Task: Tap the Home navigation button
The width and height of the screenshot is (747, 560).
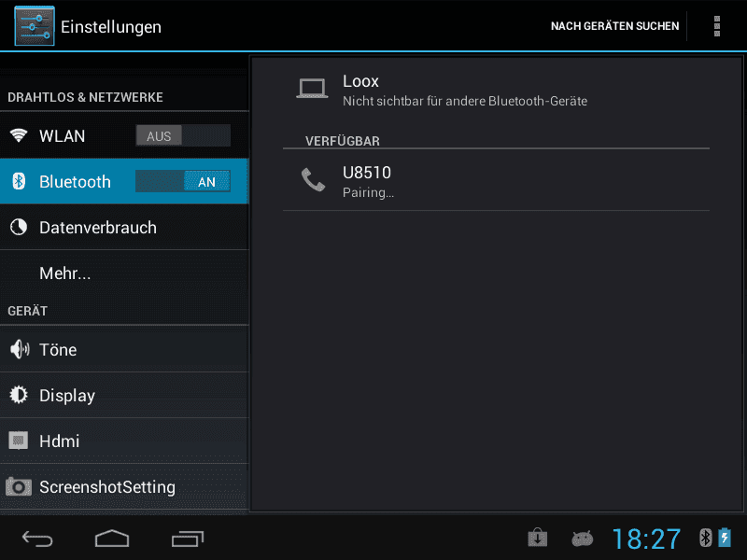Action: (x=112, y=539)
